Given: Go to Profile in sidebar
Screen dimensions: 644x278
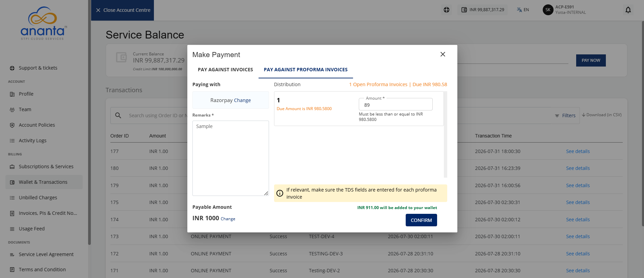Looking at the screenshot, I should click(x=26, y=94).
